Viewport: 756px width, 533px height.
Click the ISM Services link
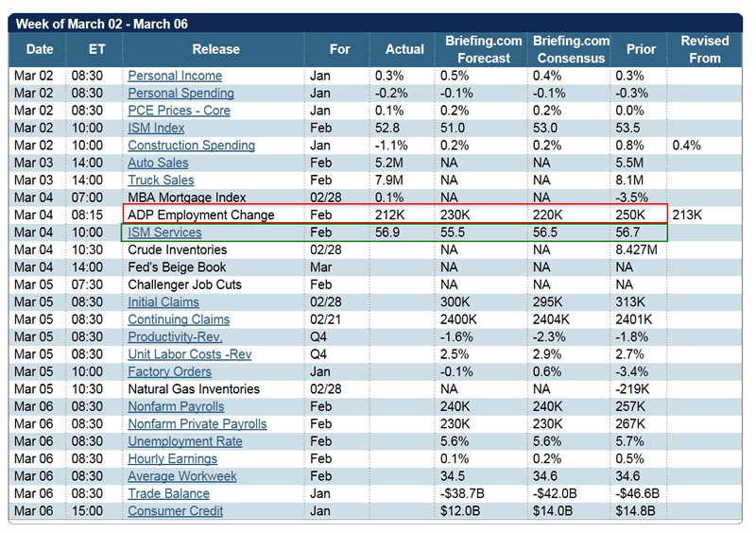coord(164,232)
